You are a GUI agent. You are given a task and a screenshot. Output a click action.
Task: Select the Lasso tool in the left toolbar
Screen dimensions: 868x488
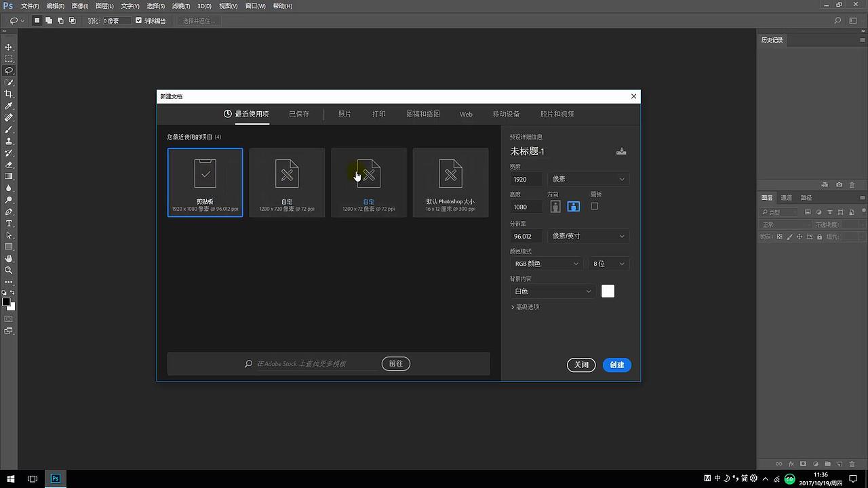(9, 70)
